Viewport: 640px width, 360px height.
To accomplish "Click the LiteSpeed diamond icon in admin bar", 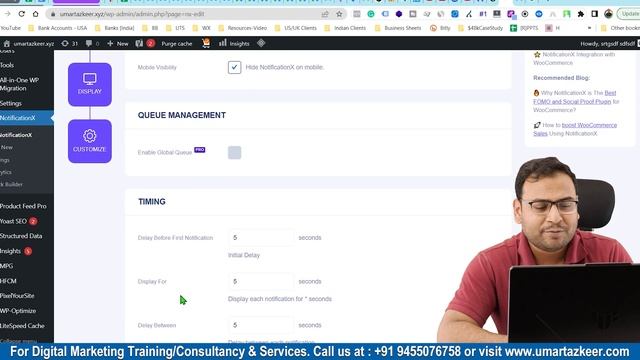I will pos(261,43).
